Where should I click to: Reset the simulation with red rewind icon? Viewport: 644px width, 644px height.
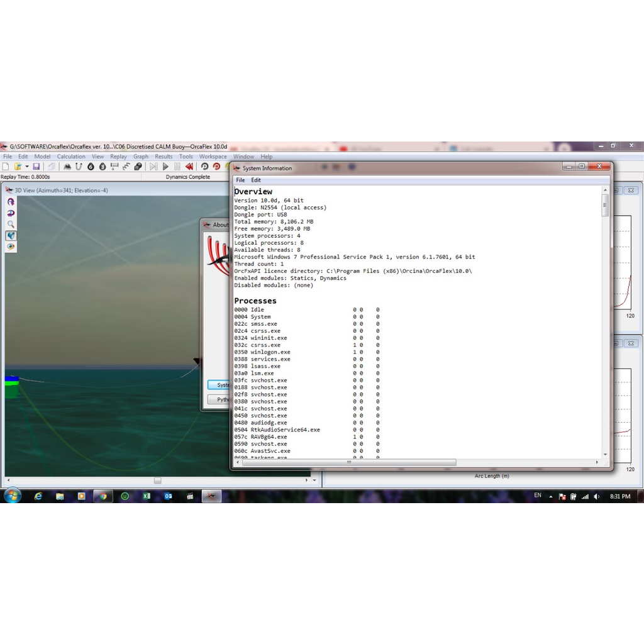[189, 166]
